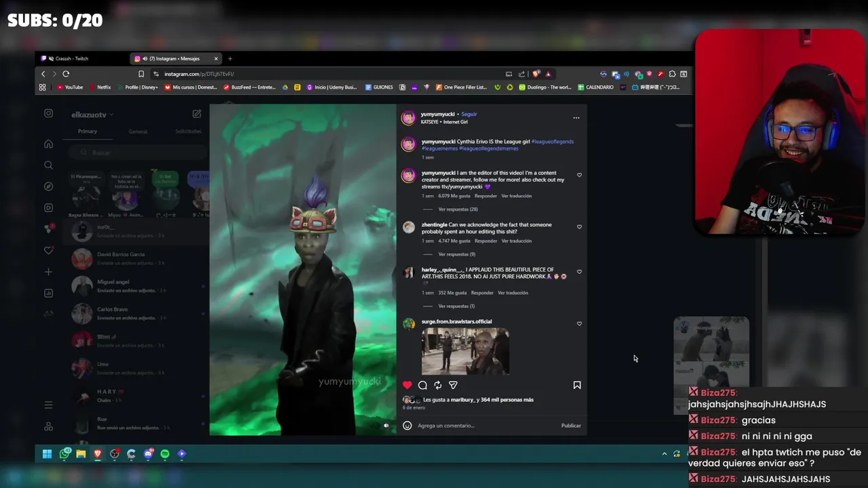This screenshot has width=868, height=488.
Task: Save post with the bookmark icon
Action: (577, 385)
